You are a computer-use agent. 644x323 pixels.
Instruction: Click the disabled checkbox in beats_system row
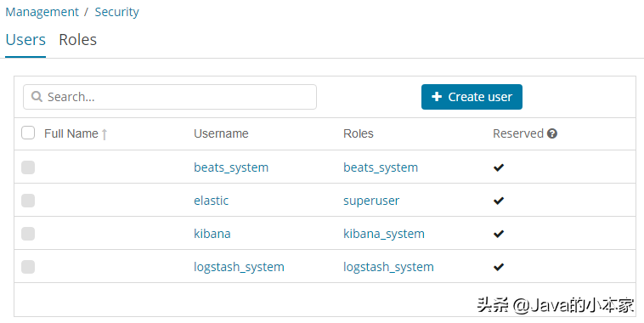coord(28,167)
